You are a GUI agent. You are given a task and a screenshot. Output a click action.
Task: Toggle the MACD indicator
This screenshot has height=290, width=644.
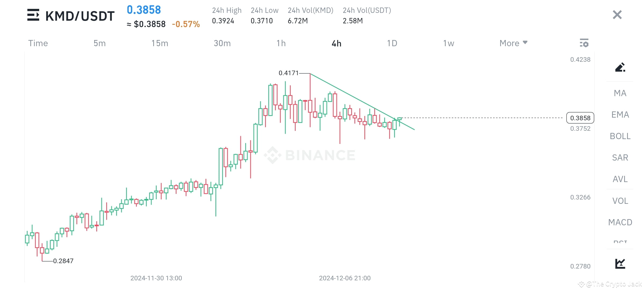[620, 222]
